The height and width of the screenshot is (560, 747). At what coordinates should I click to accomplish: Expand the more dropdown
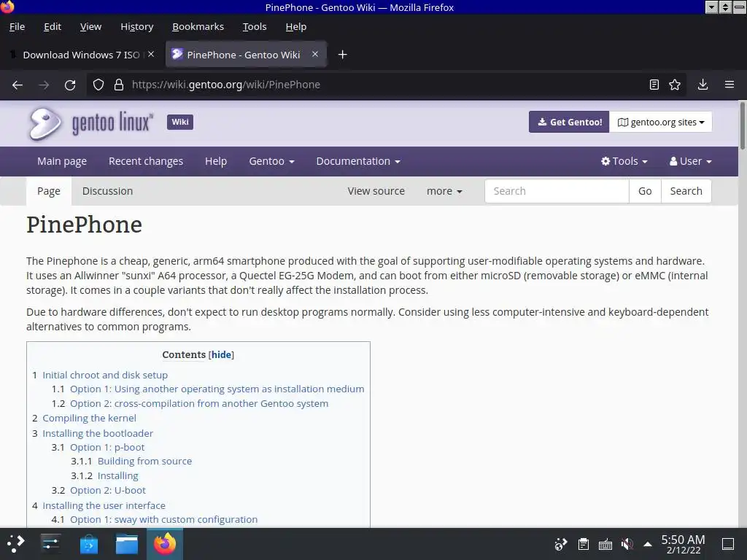point(444,191)
